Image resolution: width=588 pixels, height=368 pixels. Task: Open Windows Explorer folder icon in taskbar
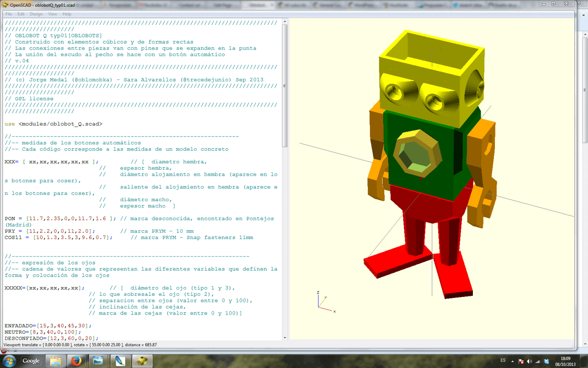(55, 361)
